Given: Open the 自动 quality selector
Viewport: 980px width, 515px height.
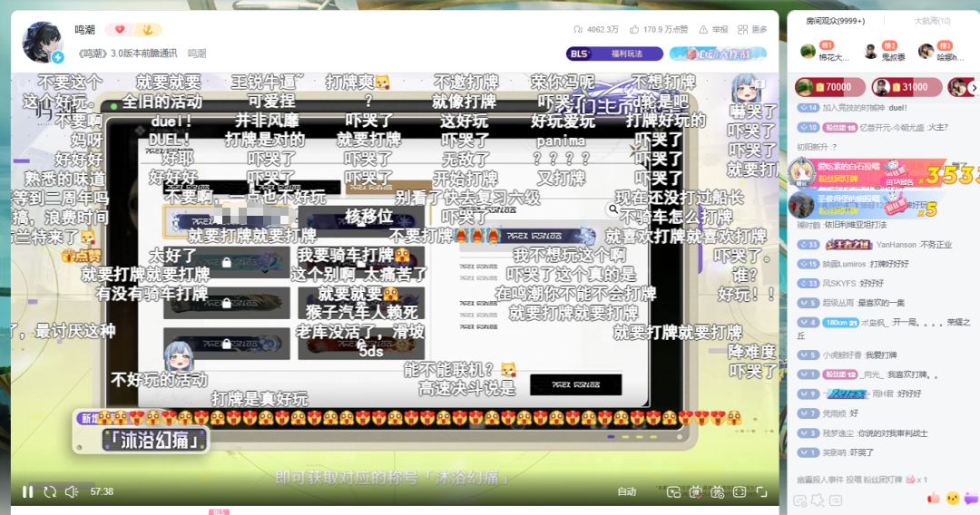Looking at the screenshot, I should pos(627,492).
